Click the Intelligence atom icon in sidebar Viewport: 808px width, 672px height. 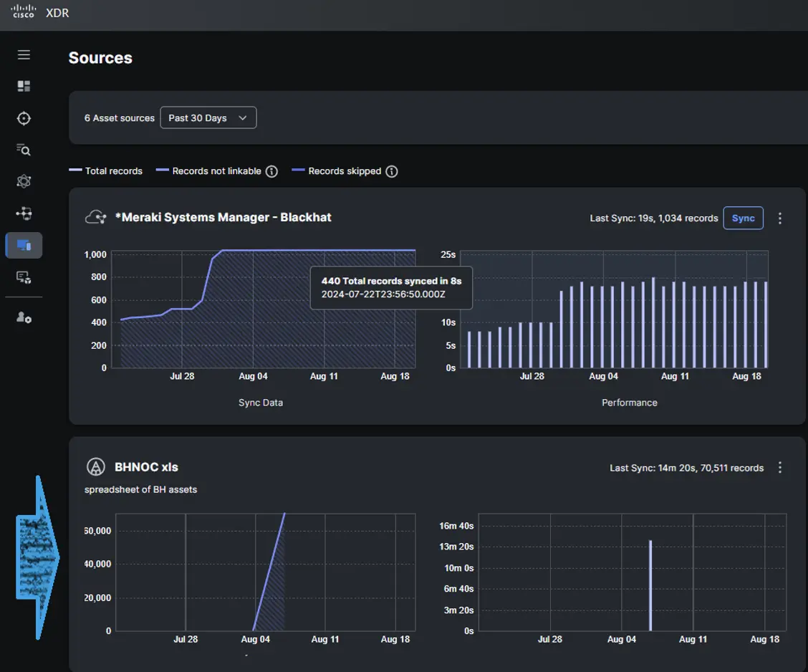(24, 181)
